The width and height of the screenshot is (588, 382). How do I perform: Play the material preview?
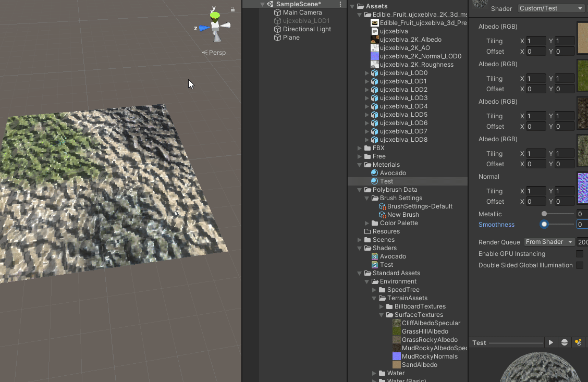click(x=551, y=342)
